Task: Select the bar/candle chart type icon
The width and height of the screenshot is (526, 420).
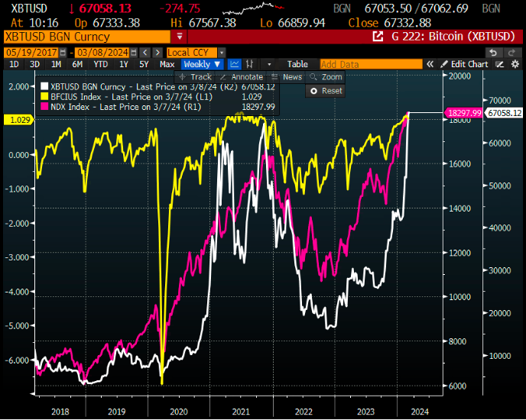Action: point(249,64)
